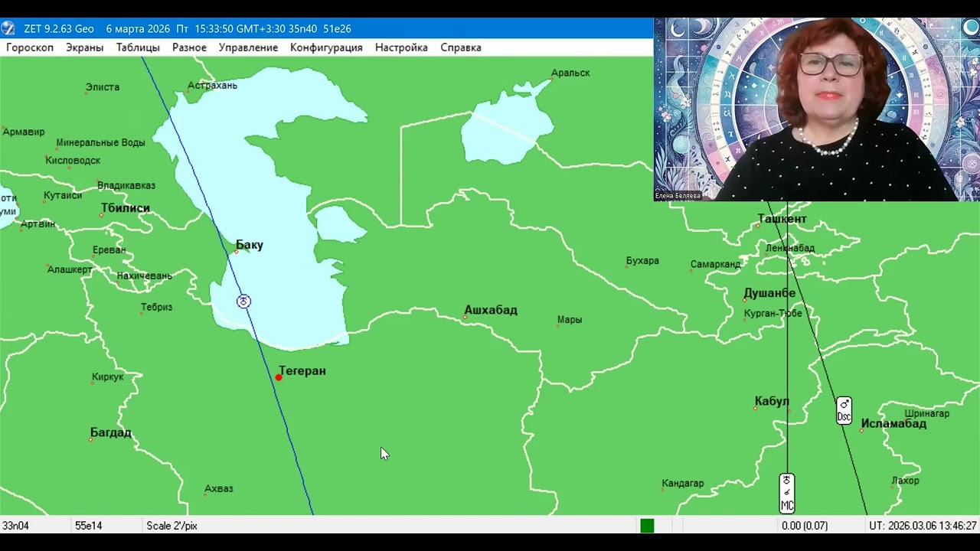Open the Таблицы menu
The image size is (980, 551).
(x=138, y=47)
